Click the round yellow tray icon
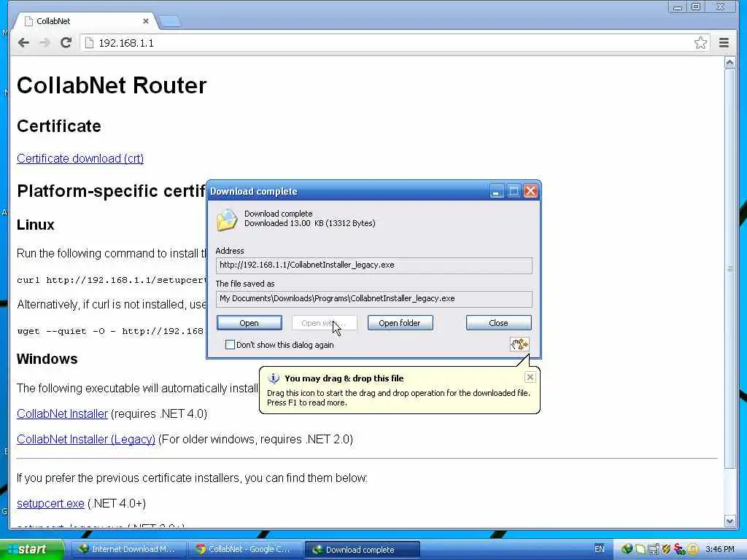 coord(693,549)
